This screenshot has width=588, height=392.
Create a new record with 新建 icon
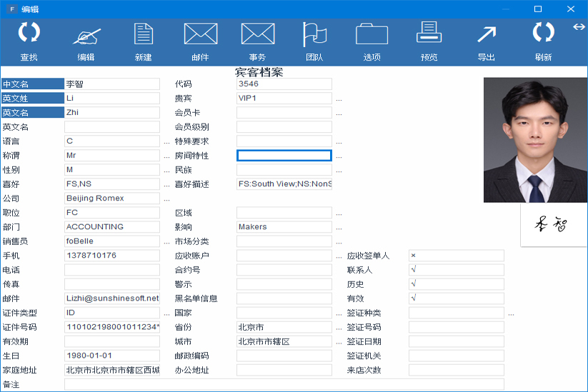click(x=143, y=34)
